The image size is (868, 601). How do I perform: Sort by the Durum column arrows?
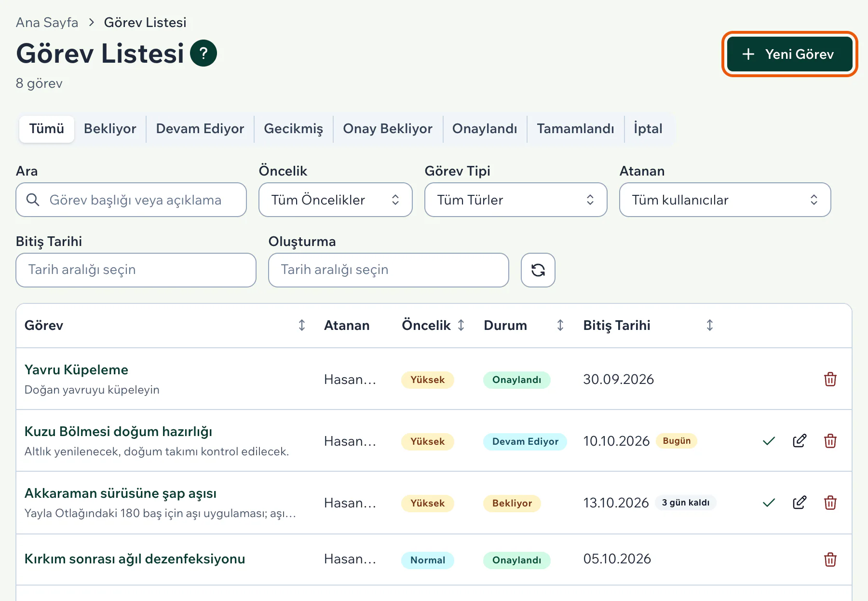coord(560,326)
